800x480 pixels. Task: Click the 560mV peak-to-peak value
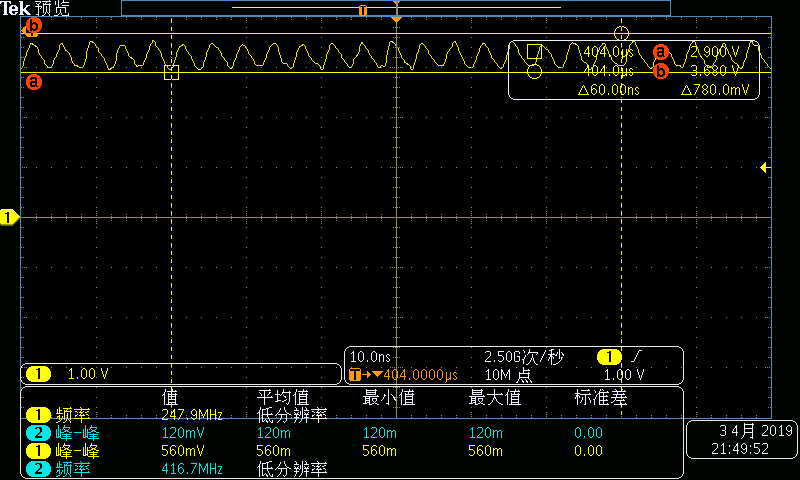click(x=183, y=451)
